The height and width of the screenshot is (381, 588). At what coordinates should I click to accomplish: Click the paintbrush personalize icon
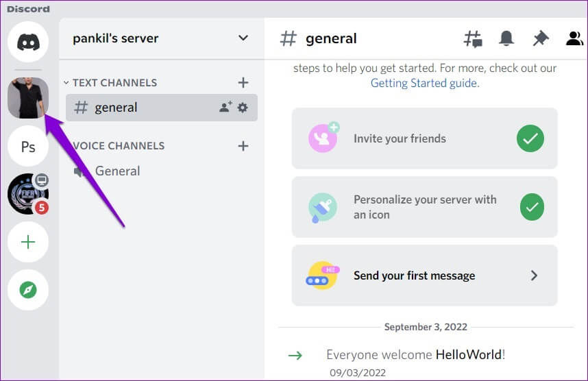point(322,208)
